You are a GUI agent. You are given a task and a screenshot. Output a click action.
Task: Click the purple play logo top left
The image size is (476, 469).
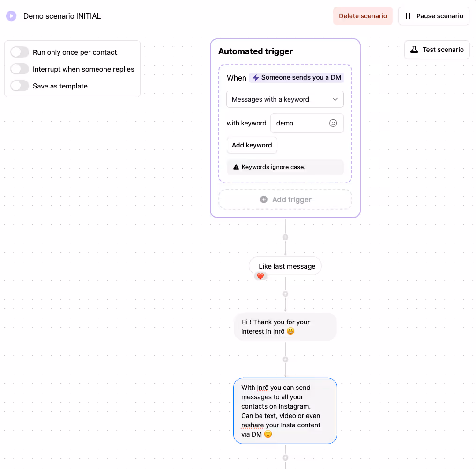tap(11, 16)
